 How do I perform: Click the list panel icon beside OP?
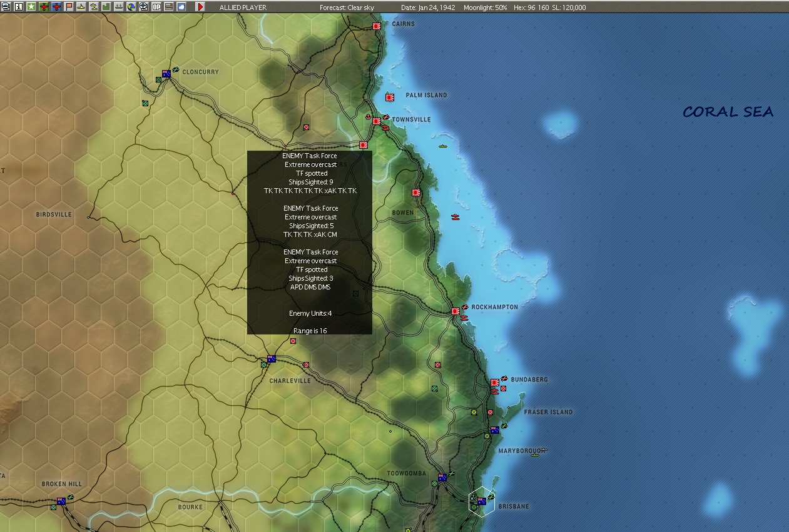[168, 7]
